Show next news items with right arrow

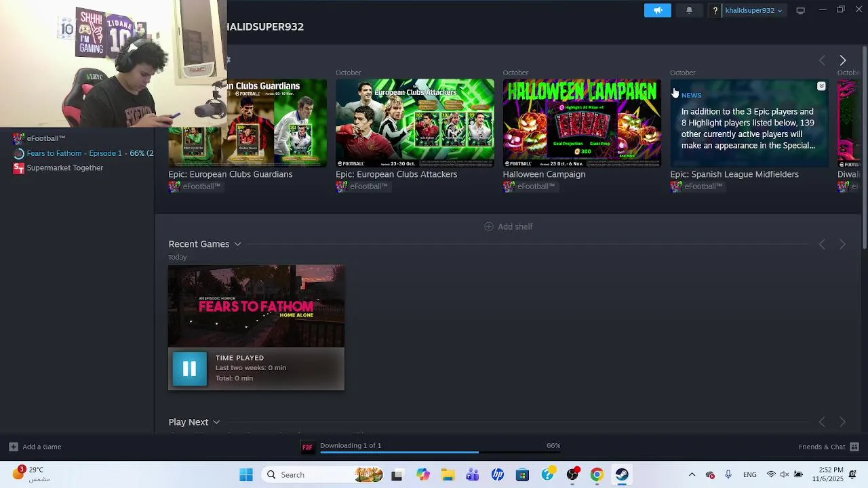pyautogui.click(x=842, y=60)
